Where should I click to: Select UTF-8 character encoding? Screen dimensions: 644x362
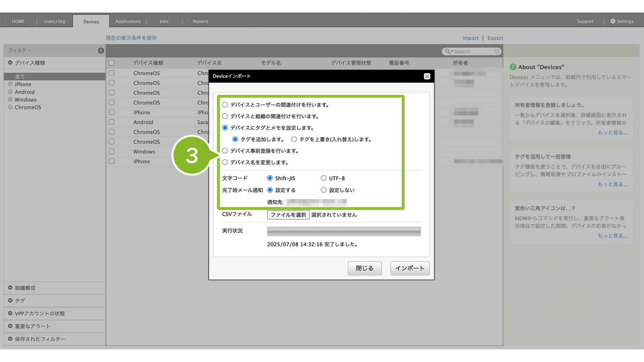point(323,178)
